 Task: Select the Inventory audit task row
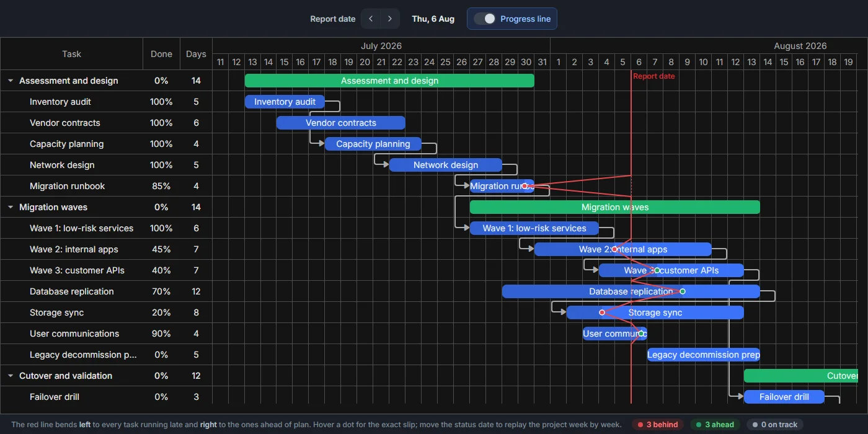point(107,102)
